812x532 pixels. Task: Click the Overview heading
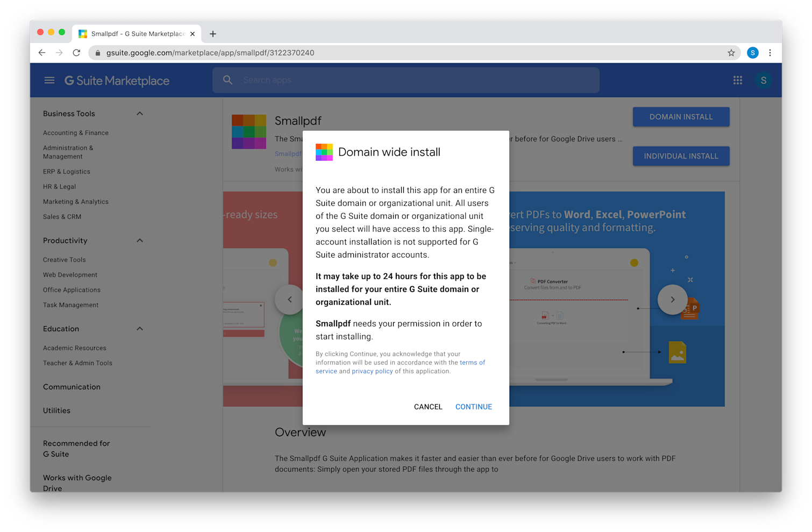tap(301, 432)
